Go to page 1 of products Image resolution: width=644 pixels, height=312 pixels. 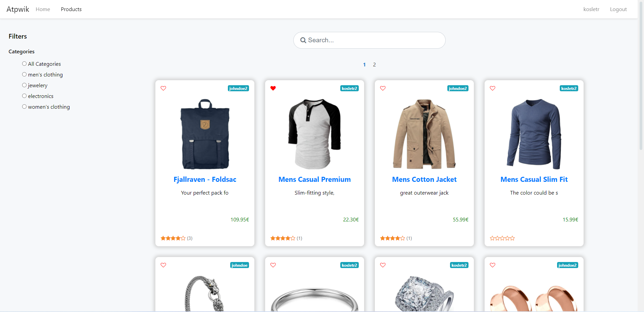[364, 65]
